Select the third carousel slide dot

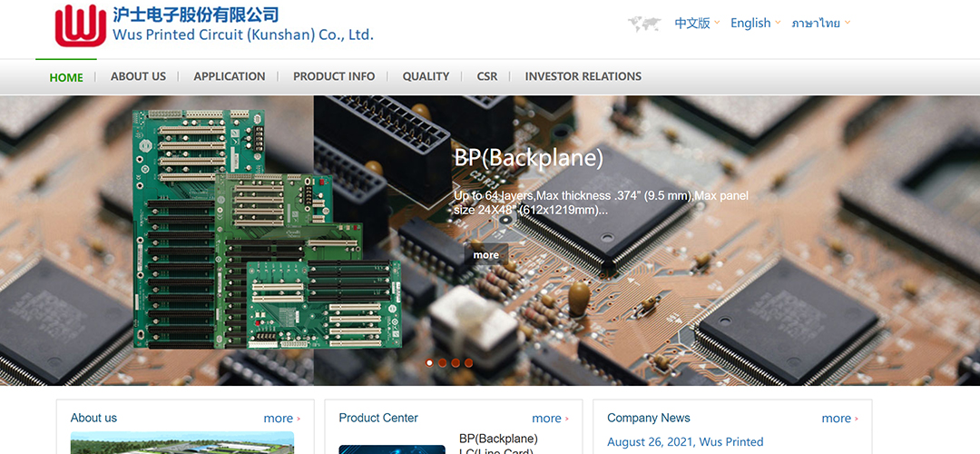pos(456,362)
